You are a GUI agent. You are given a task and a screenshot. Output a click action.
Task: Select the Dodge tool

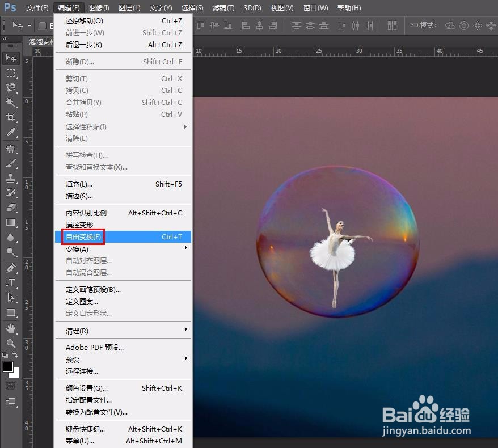(11, 252)
